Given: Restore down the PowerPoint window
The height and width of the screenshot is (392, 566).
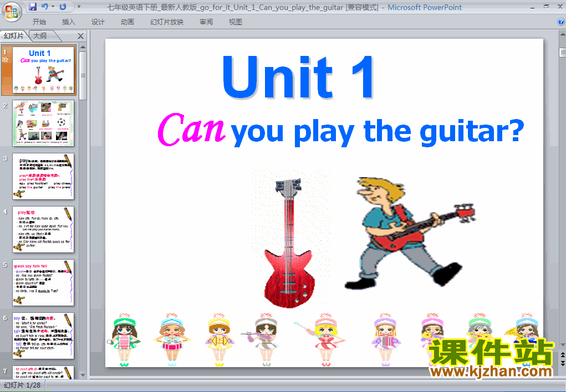Looking at the screenshot, I should click(x=546, y=7).
